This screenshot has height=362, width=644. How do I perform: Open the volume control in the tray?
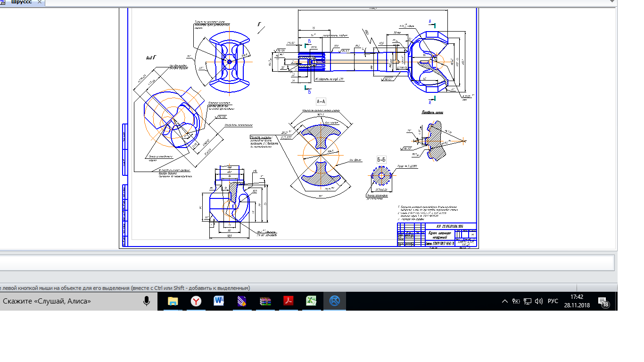pos(539,301)
